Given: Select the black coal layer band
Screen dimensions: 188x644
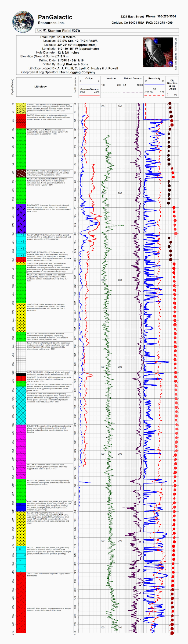Looking at the screenshot, I should 21,374.
